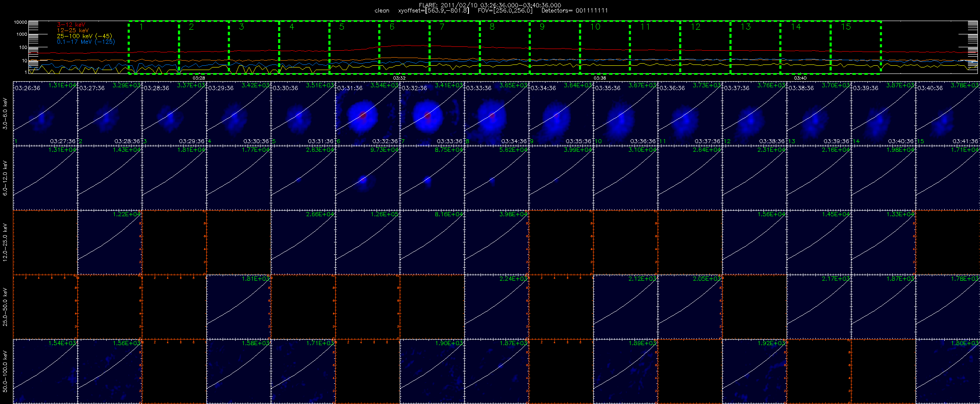This screenshot has width=980, height=404.
Task: Click the "2.63E+04" peak value label
Action: pos(320,150)
